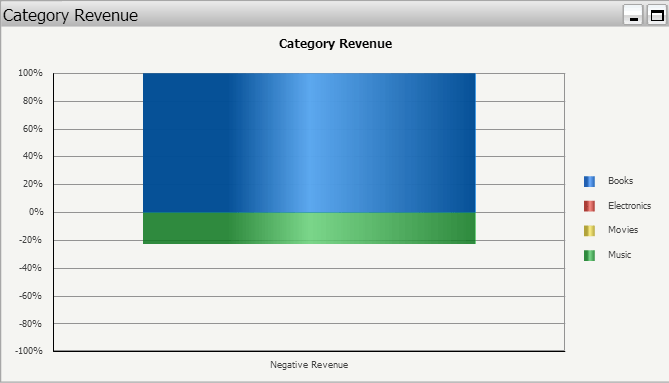Click the blue Books legend swatch
Screen dimensions: 669x383
pyautogui.click(x=589, y=181)
